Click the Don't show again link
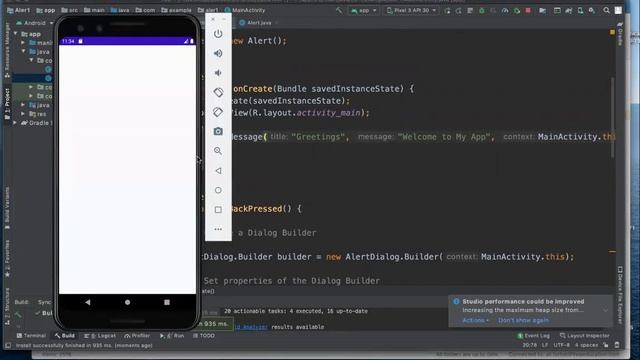The width and height of the screenshot is (640, 360). tap(523, 320)
